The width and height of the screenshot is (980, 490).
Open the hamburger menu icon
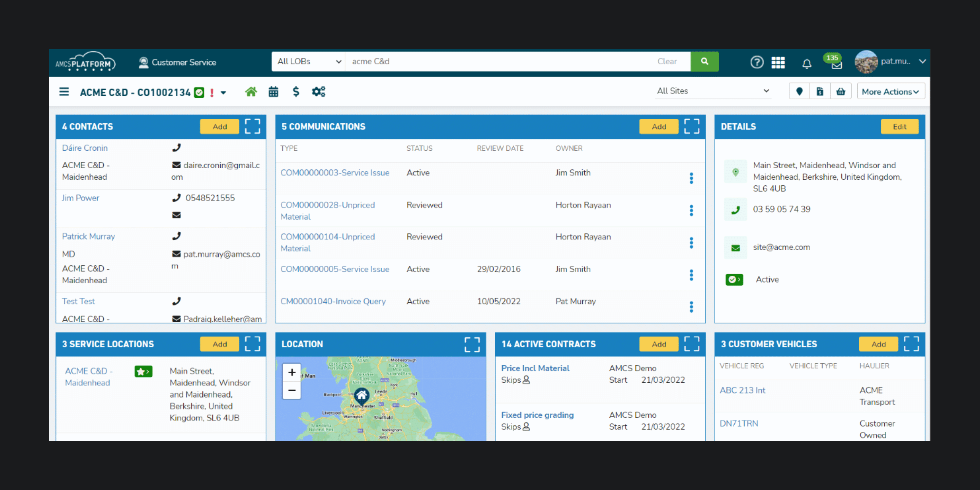pyautogui.click(x=64, y=92)
